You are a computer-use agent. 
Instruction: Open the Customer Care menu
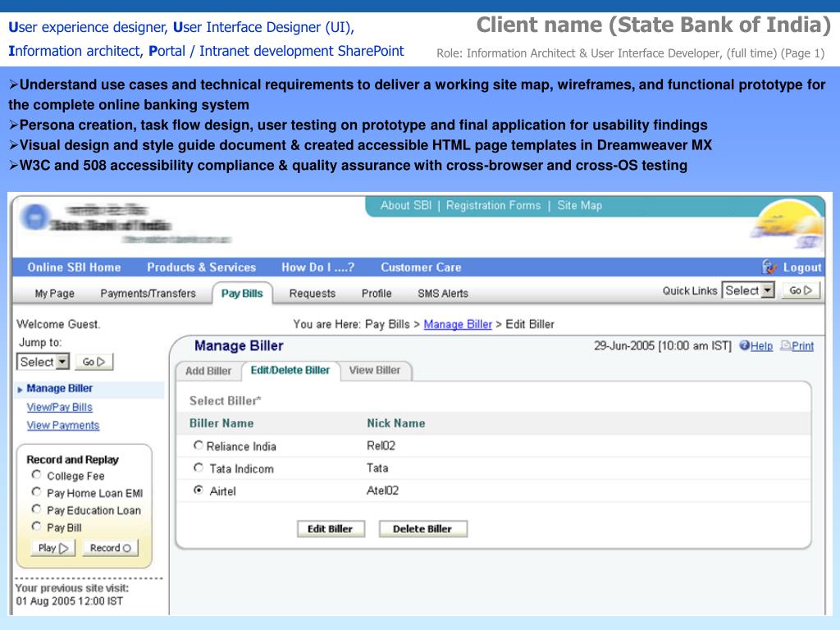pos(421,267)
